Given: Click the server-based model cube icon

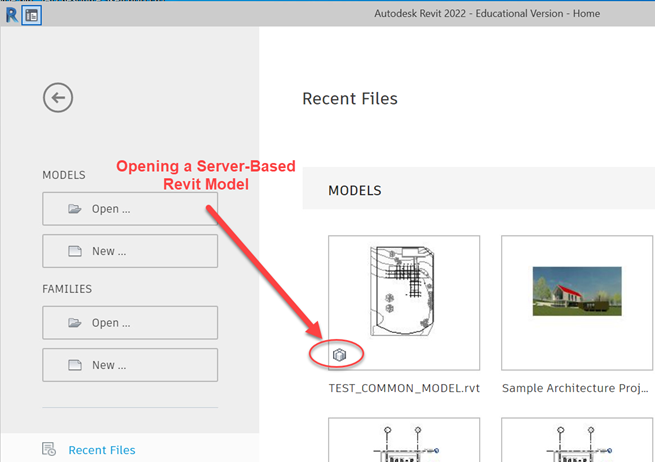Looking at the screenshot, I should point(339,355).
